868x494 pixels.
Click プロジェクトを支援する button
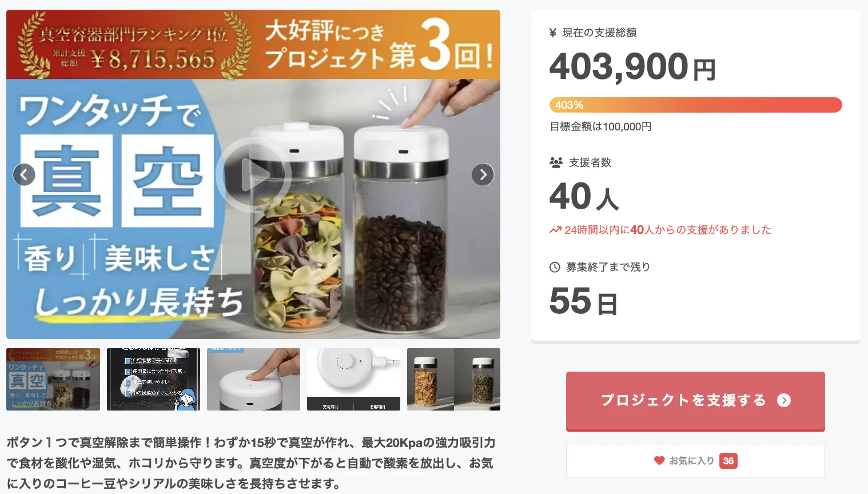(695, 401)
